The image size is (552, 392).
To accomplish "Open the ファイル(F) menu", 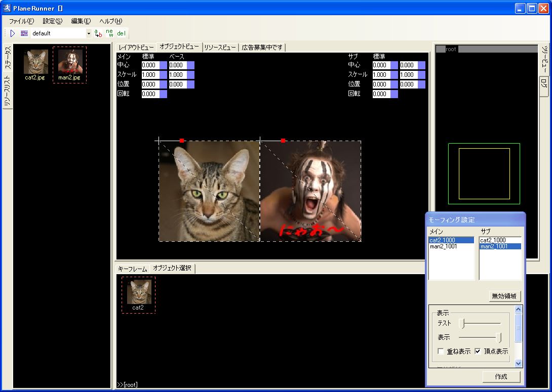I will coord(21,21).
